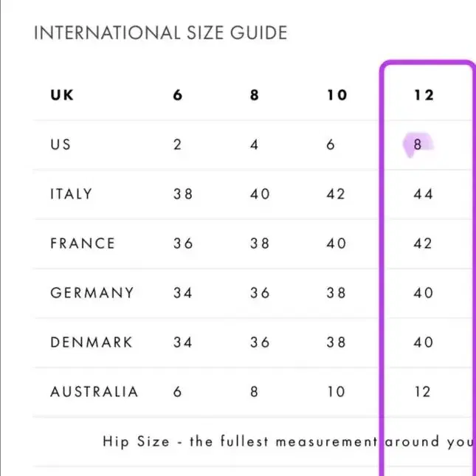476x476 pixels.
Task: Click US size 2 cell
Action: click(178, 145)
